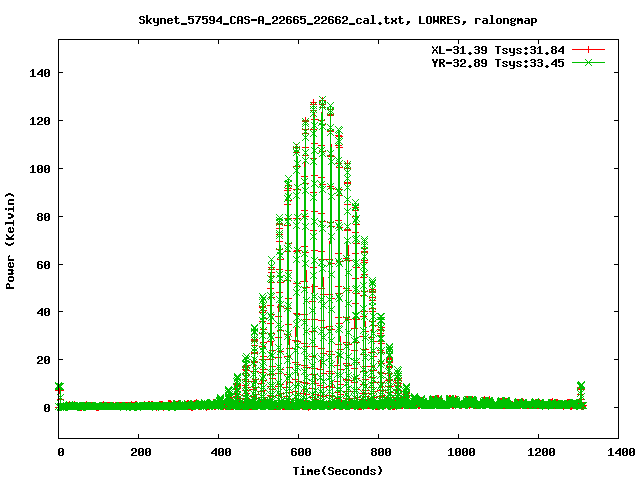Screen dimensions: 640x480
Task: Click the 1000 x-axis tick label
Action: pyautogui.click(x=461, y=452)
